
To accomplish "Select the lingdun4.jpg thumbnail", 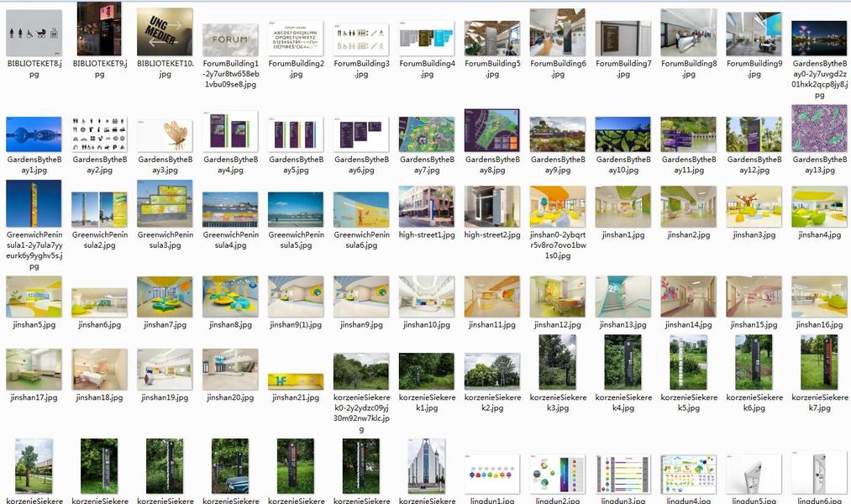I will 689,474.
